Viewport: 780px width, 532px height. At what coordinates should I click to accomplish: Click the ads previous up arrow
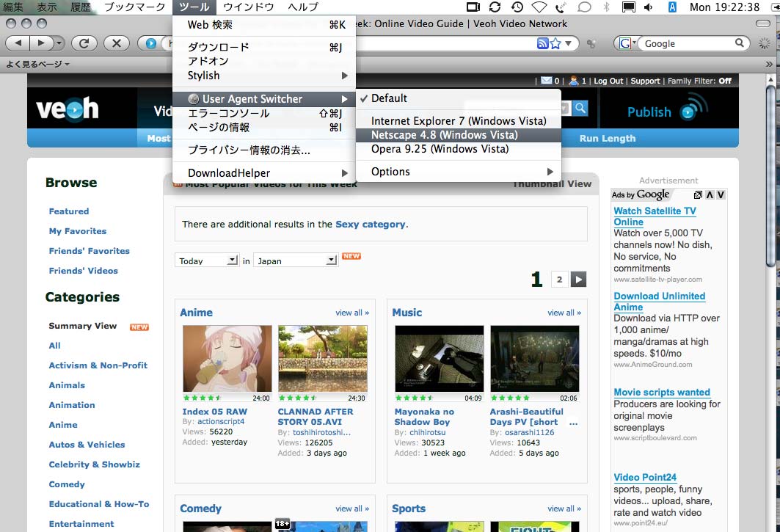[x=710, y=194]
